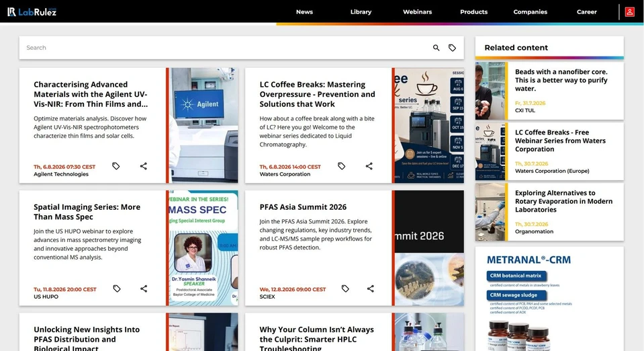The width and height of the screenshot is (644, 351).
Task: Click 'Agilent Technologies' organizer name
Action: (x=61, y=174)
